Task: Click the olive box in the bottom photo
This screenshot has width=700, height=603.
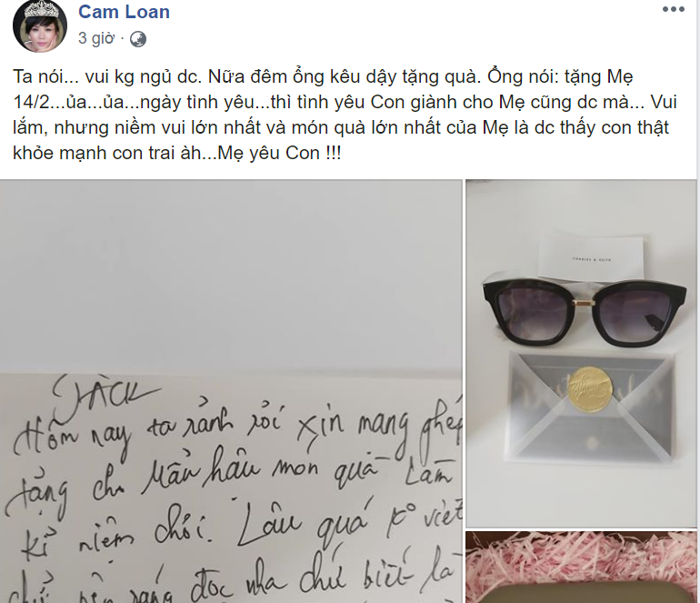Action: [581, 594]
